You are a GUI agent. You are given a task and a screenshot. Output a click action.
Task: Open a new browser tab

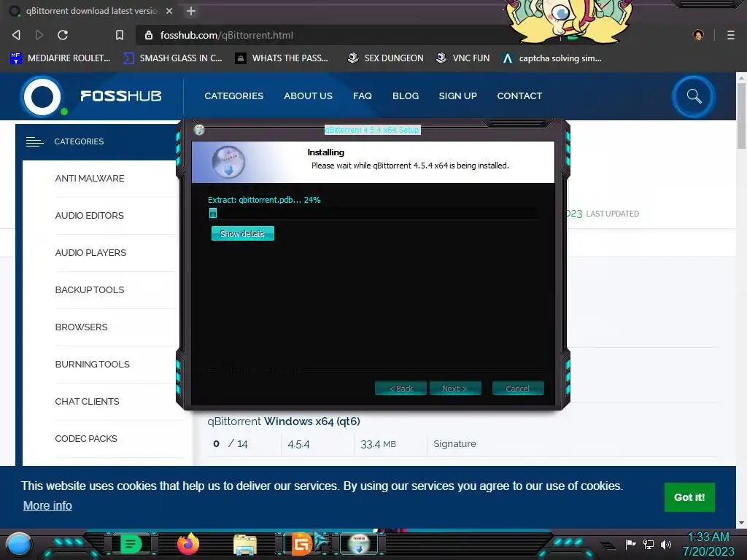191,11
